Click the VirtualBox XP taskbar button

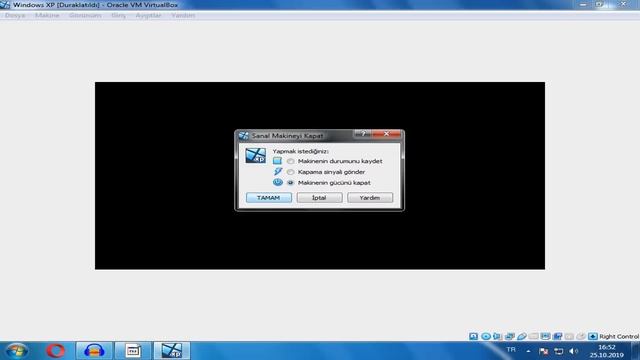[171, 351]
